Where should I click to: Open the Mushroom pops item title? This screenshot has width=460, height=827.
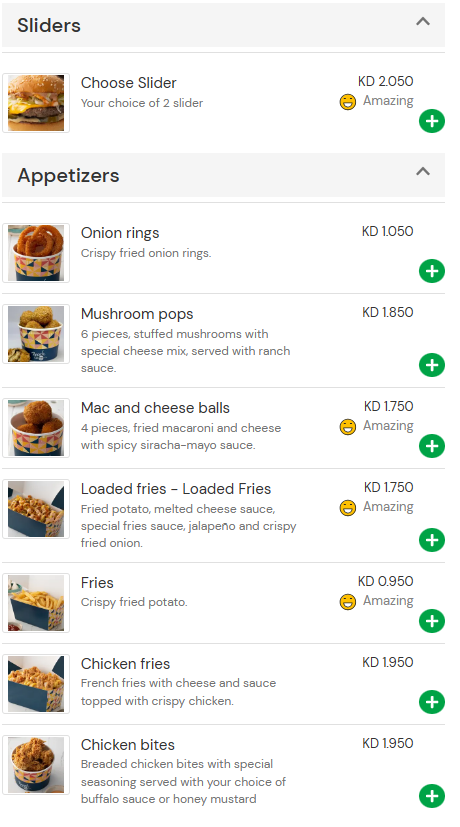137,314
